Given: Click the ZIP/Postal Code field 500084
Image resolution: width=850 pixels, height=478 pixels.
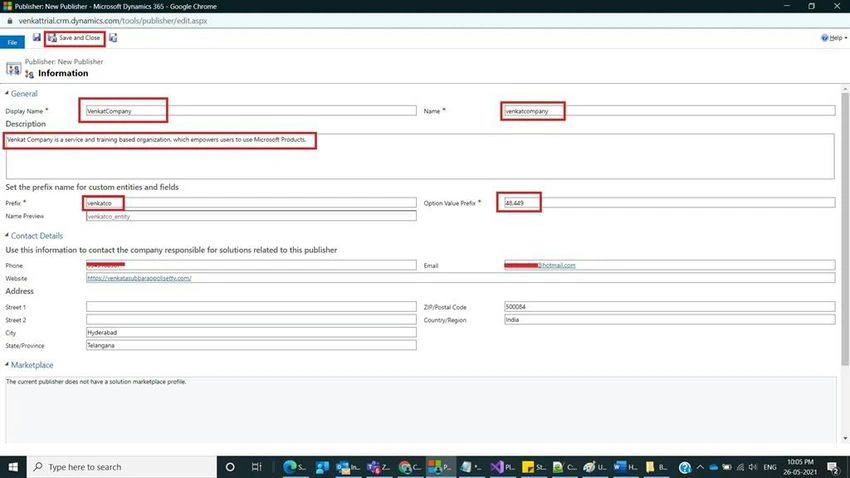Looking at the screenshot, I should click(x=669, y=307).
